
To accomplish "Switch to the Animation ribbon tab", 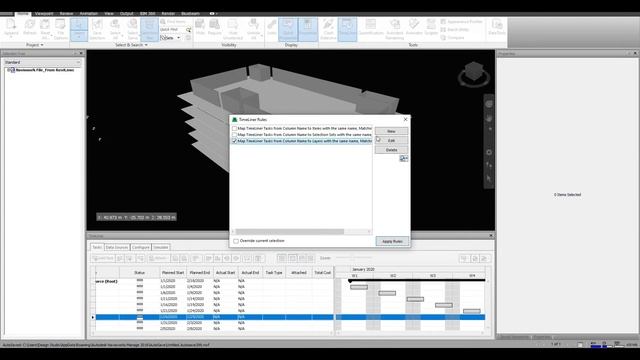I will click(x=89, y=13).
